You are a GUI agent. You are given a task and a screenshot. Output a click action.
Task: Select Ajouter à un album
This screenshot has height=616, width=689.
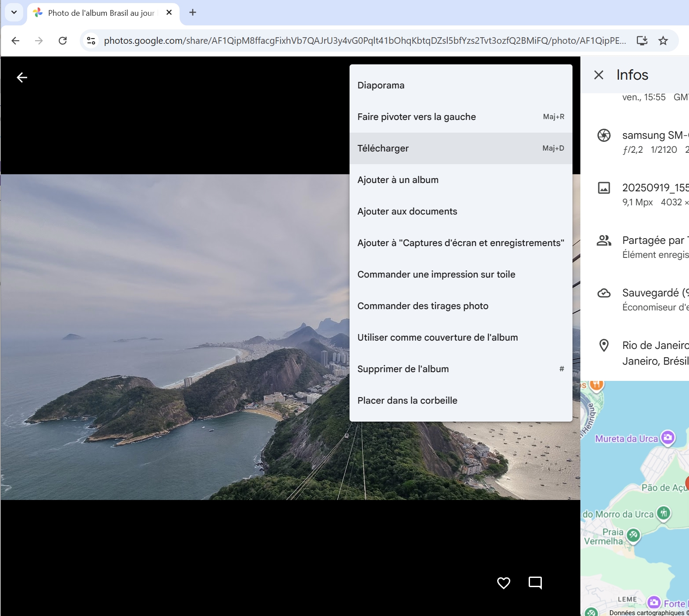pos(460,180)
